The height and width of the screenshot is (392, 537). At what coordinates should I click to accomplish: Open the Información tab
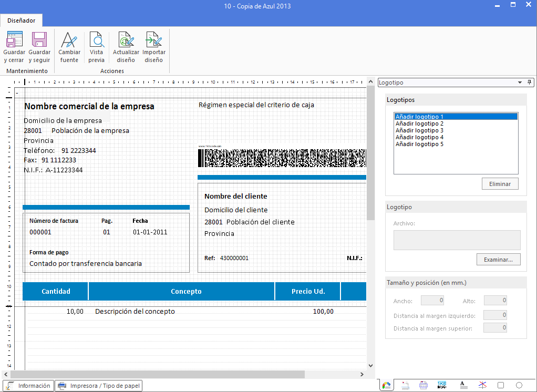28,386
